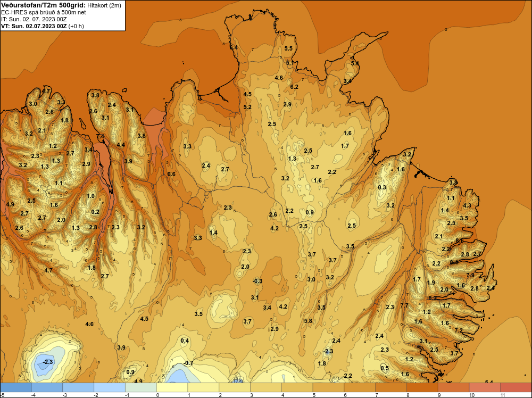The image size is (532, 398).
Task: Click the '5.1' temperature value
Action: click(290, 63)
